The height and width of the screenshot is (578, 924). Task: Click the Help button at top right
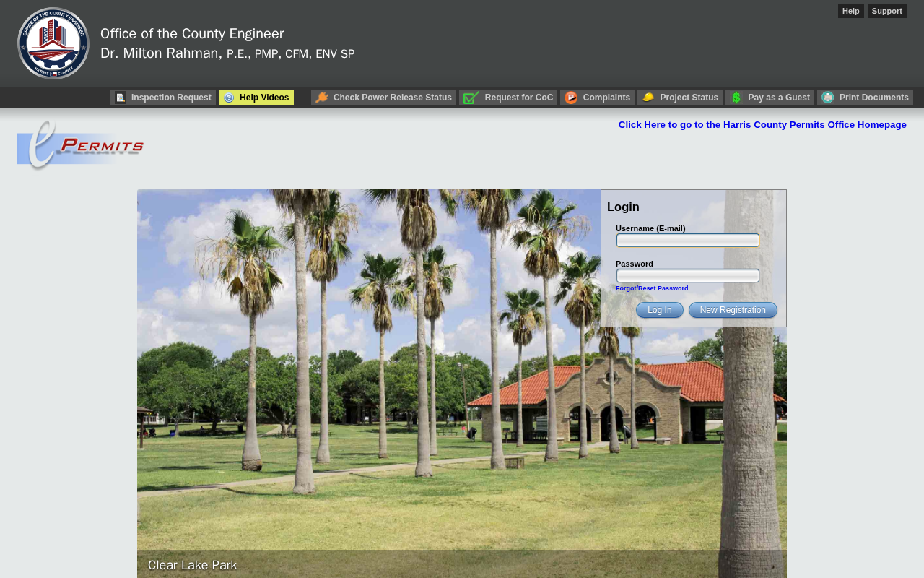pos(851,11)
